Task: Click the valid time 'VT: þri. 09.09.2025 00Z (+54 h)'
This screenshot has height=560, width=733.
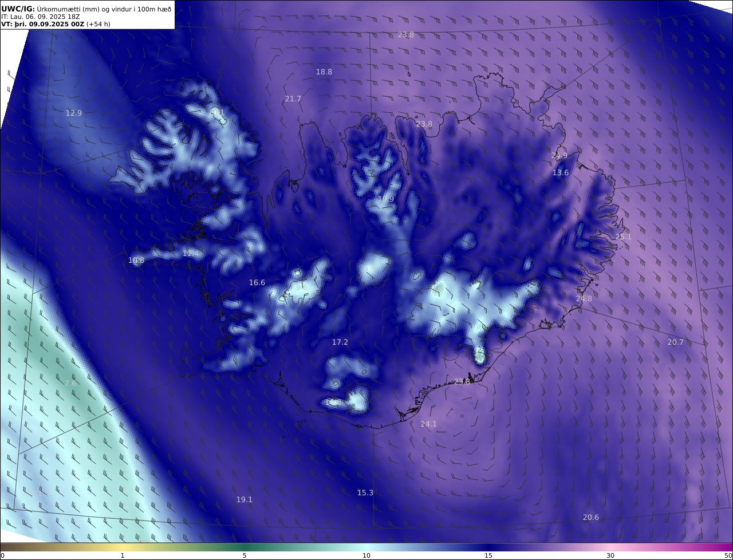Action: [x=56, y=24]
